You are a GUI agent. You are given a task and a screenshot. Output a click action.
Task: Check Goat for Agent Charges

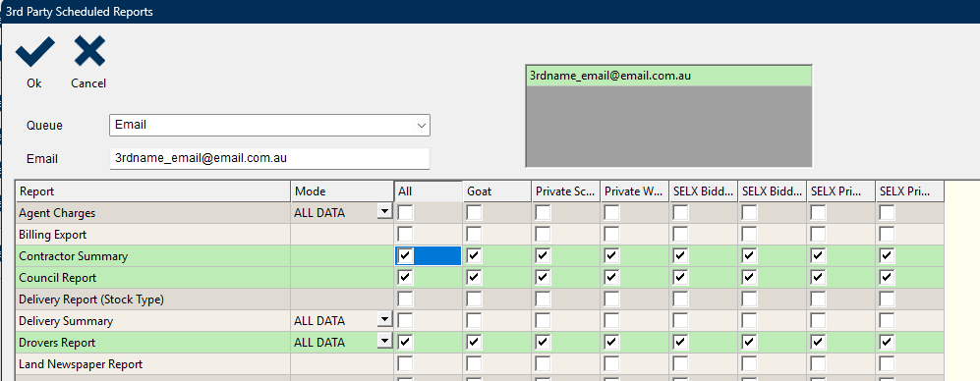click(475, 213)
